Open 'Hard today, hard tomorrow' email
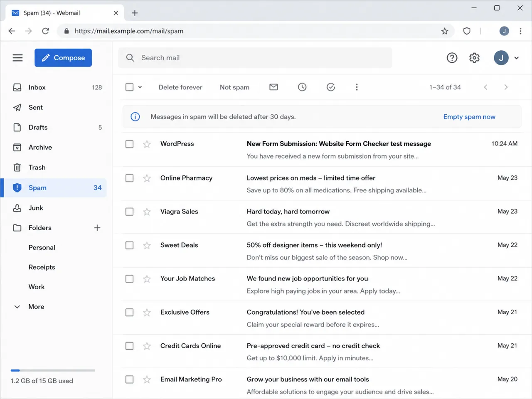This screenshot has height=399, width=532. (322, 217)
